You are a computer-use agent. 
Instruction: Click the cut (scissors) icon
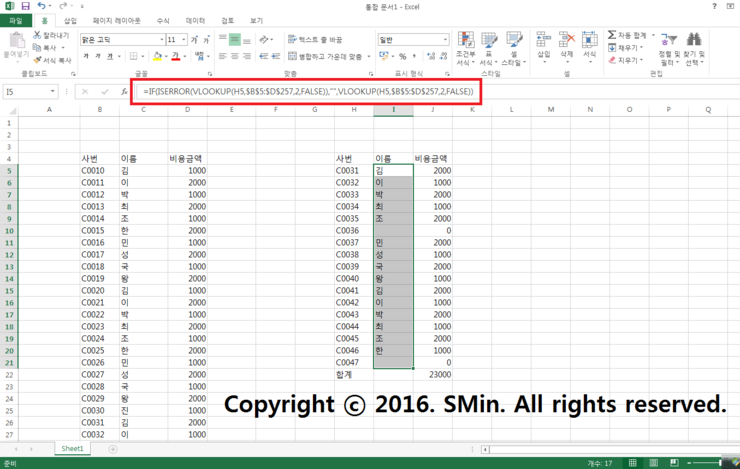point(37,35)
